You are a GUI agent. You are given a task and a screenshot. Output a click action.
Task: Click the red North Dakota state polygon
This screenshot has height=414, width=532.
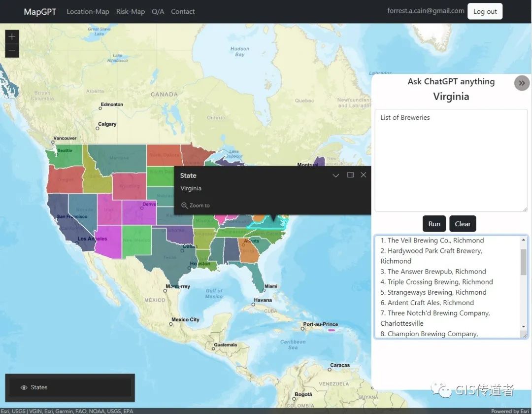point(164,155)
